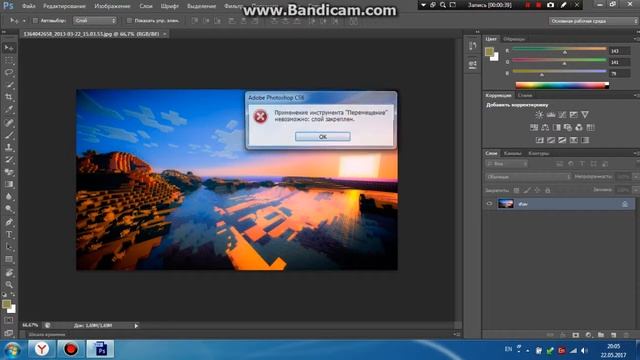Select the Blur tool

(9, 197)
